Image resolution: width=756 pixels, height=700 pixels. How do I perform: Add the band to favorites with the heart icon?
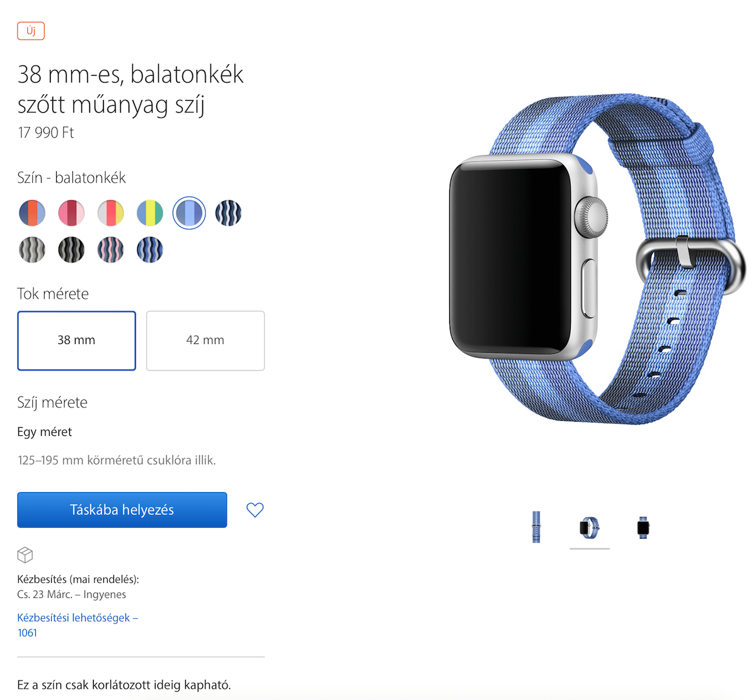(x=255, y=510)
